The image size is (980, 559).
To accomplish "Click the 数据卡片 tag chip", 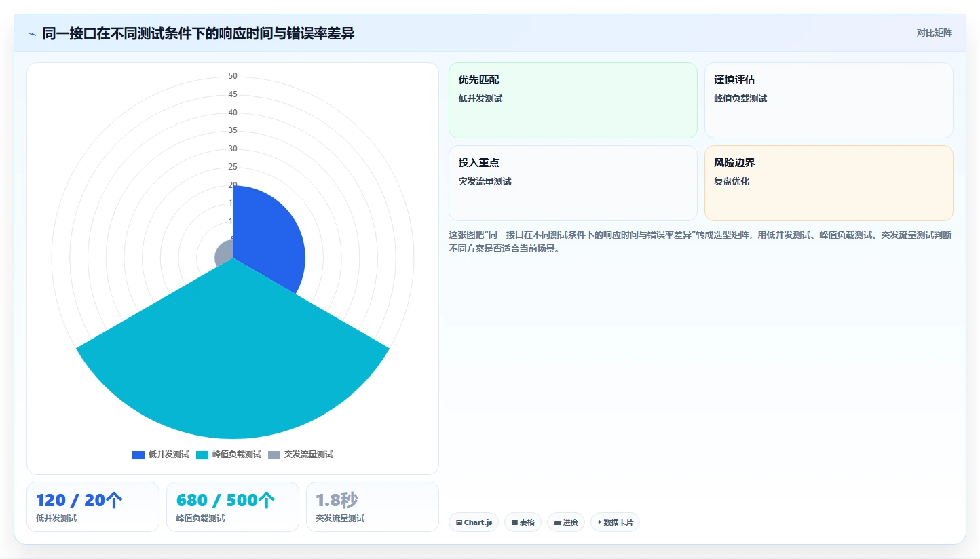I will pos(615,522).
